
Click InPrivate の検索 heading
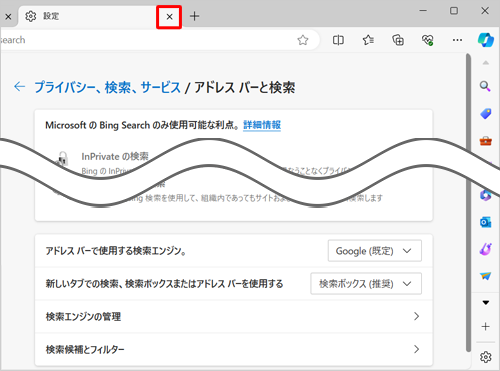pos(115,156)
